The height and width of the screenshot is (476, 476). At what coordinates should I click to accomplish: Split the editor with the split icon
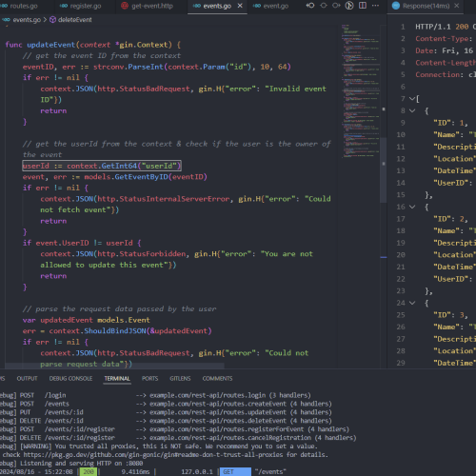coord(363,6)
